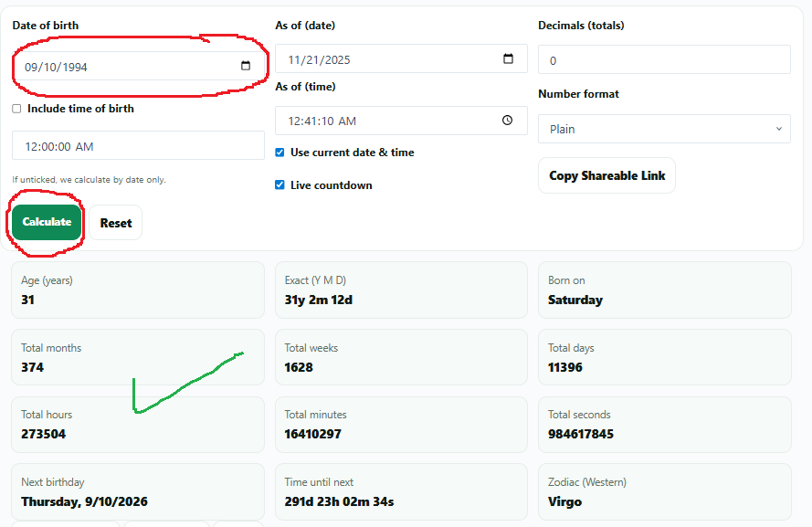
Task: Expand the Number format dropdown
Action: point(663,129)
